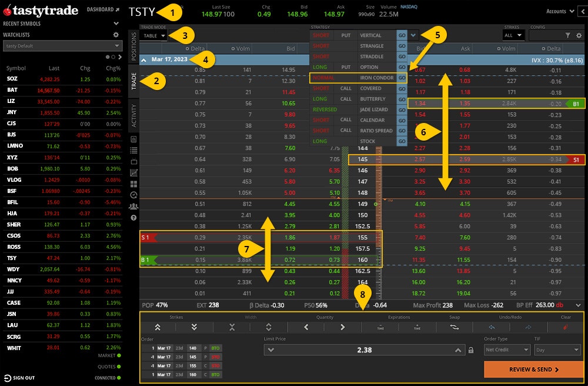Open the TABLE trade mode dropdown
588x386 pixels.
[153, 36]
